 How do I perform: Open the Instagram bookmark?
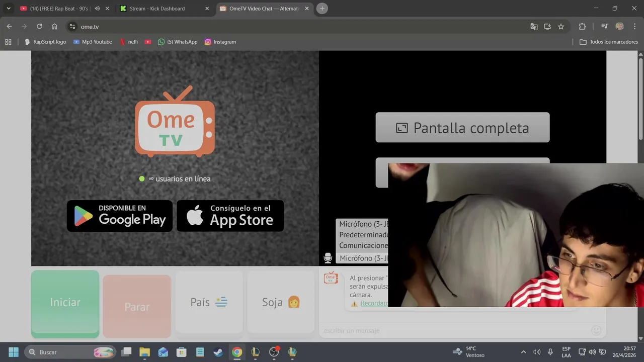(x=220, y=42)
